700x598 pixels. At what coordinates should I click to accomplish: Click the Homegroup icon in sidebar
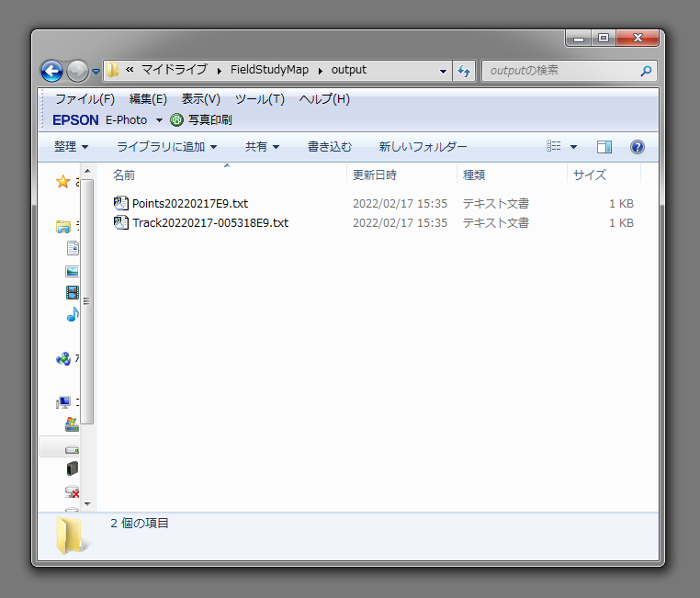point(63,359)
